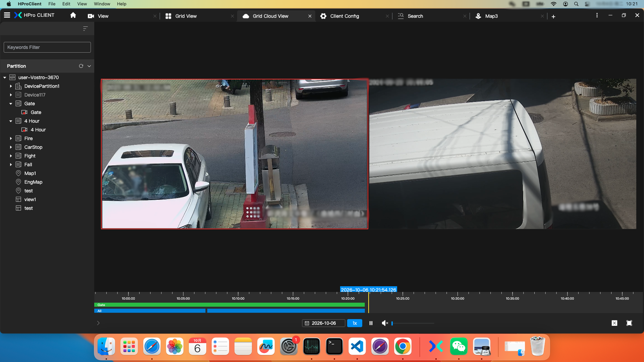
Task: Select the white van video pane
Action: 502,154
